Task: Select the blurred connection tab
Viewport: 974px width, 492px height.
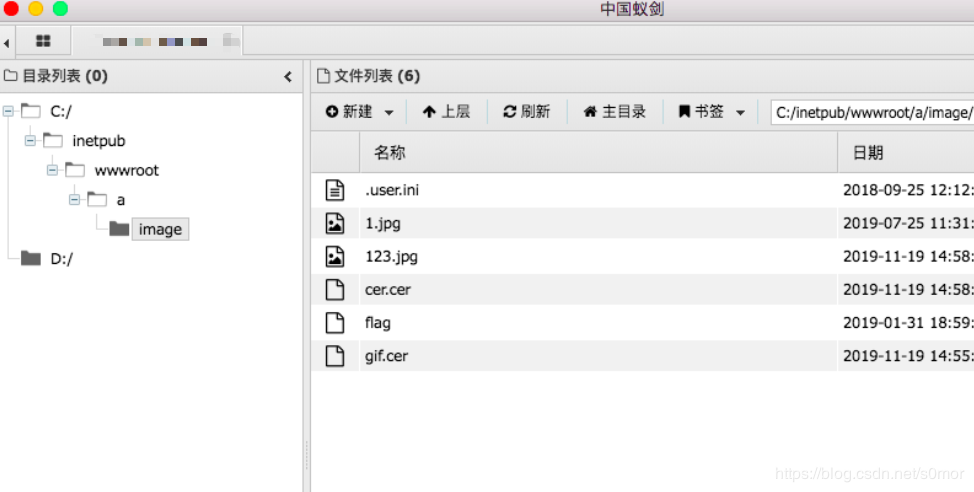Action: coord(158,42)
